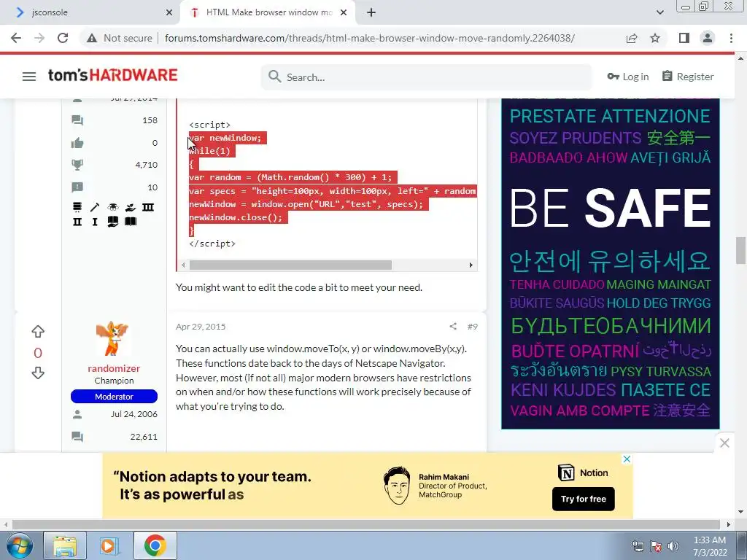Image resolution: width=747 pixels, height=560 pixels.
Task: Open the #9 post permalink
Action: point(473,327)
